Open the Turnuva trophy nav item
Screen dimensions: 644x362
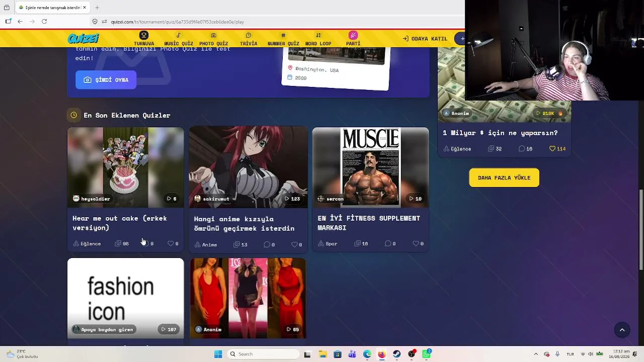pos(144,39)
